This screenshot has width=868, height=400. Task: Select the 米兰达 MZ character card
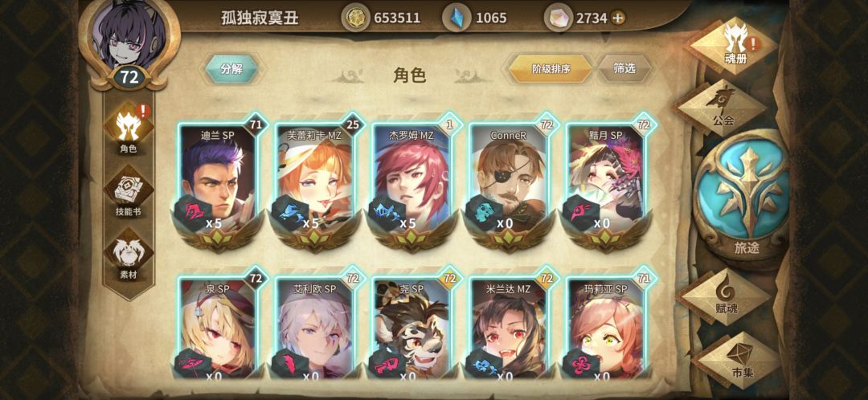click(x=508, y=326)
